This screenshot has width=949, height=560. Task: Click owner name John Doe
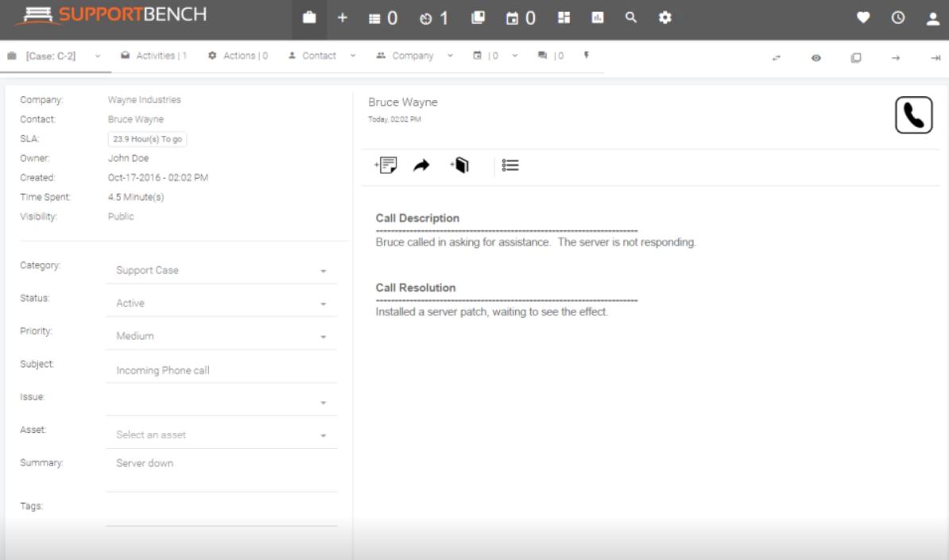pos(128,158)
